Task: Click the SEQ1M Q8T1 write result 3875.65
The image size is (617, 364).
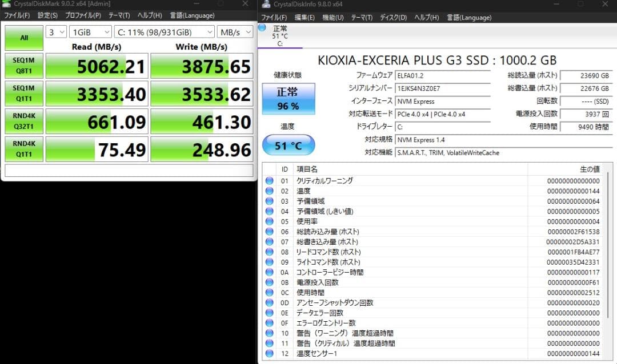Action: pos(202,66)
